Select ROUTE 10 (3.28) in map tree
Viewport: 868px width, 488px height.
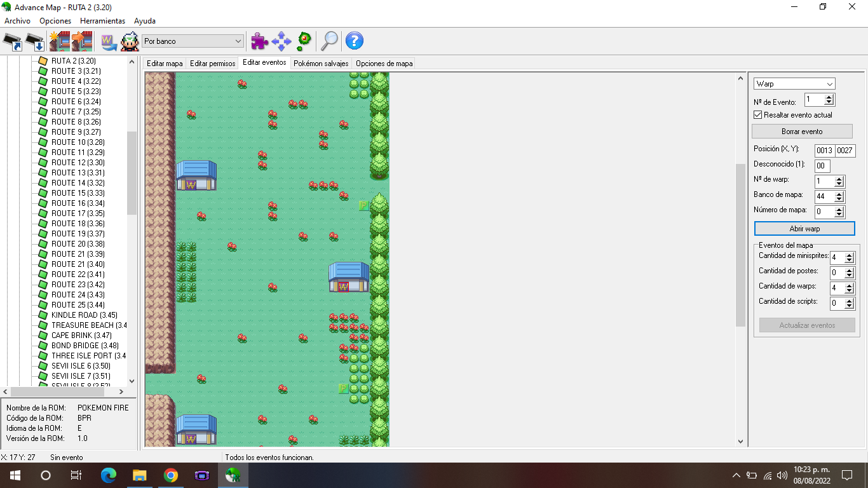pos(78,142)
